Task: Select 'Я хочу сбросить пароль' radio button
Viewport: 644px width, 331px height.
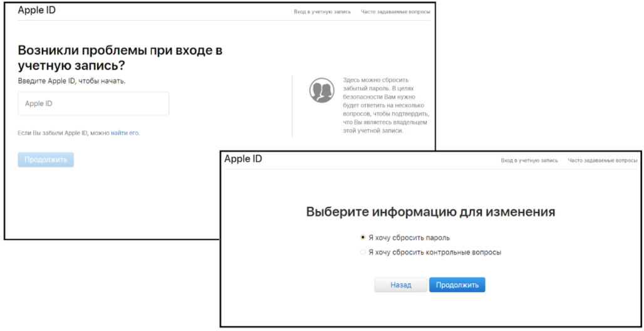Action: pyautogui.click(x=363, y=237)
